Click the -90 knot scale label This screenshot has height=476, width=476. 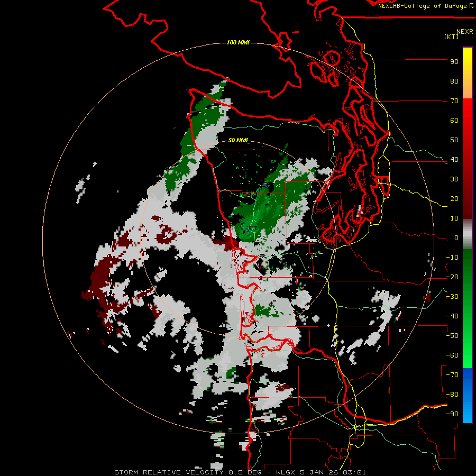452,414
